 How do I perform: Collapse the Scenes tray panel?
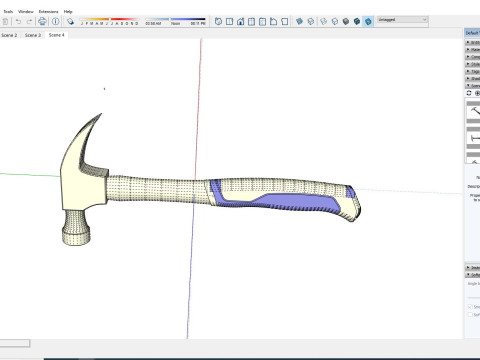coord(473,86)
